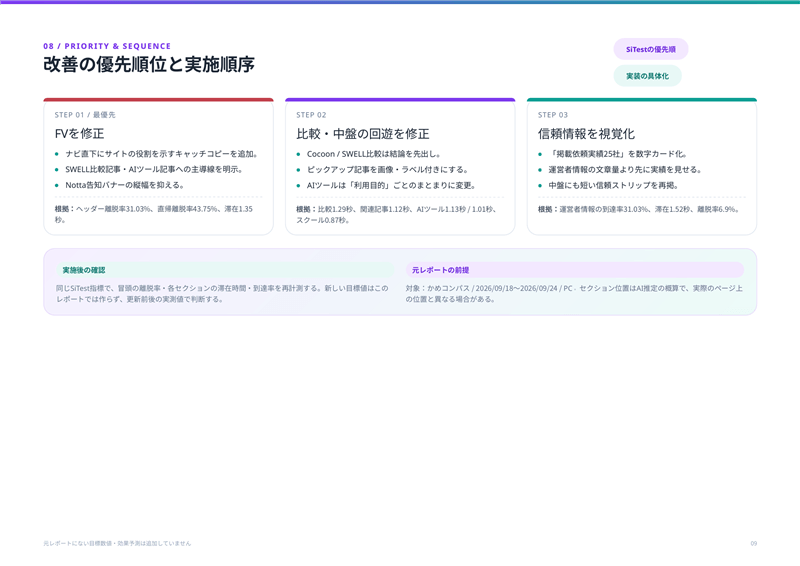Select the heading 改善の優先順位と実施順序
800x566 pixels.
149,65
